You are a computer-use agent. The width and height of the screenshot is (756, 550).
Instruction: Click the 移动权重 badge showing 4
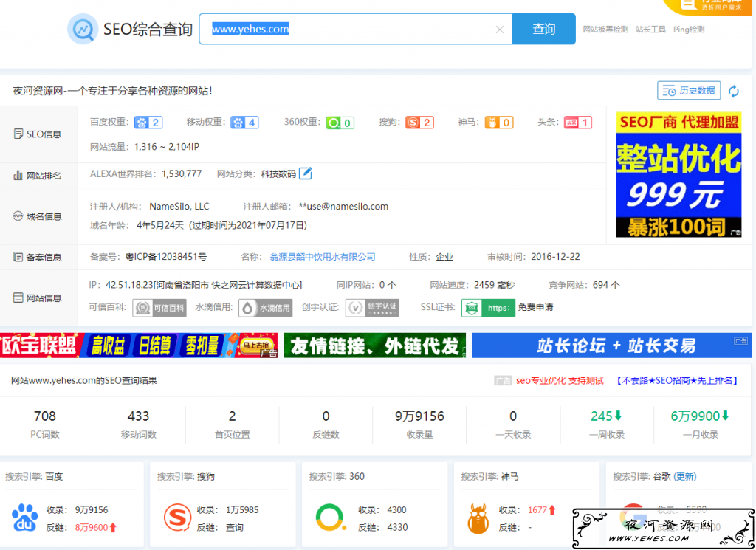[x=244, y=123]
